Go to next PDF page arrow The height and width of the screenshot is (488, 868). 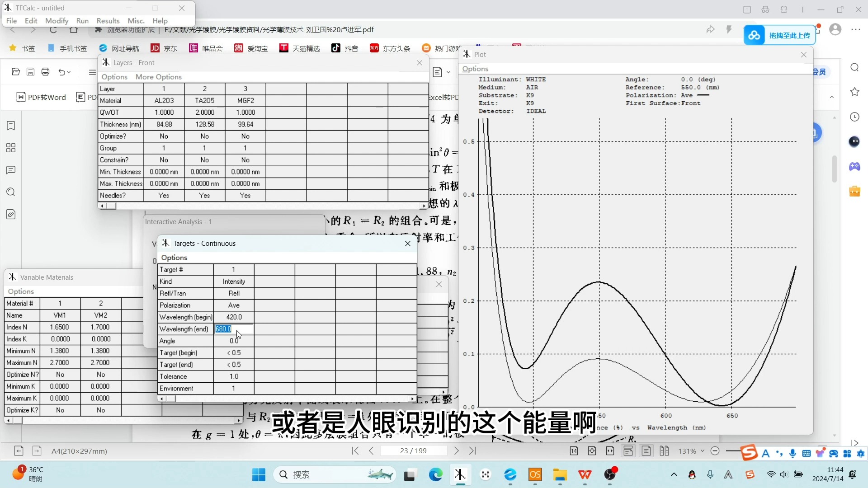click(457, 451)
